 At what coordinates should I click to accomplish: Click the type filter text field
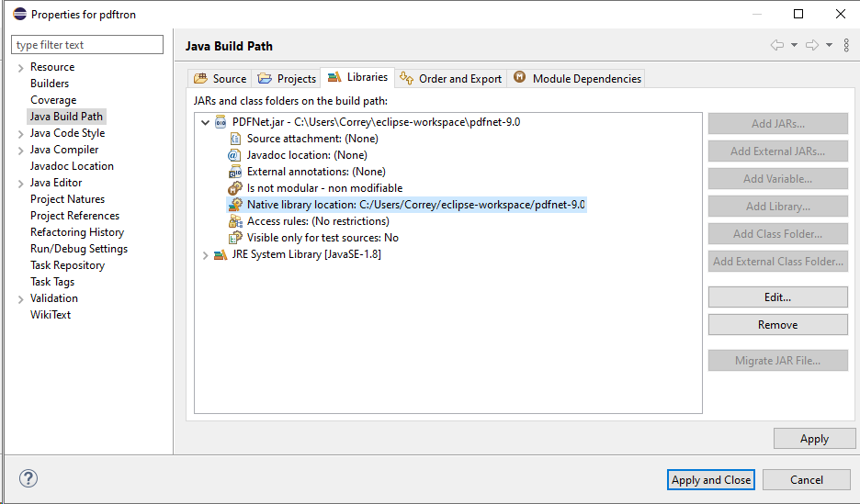coord(87,45)
